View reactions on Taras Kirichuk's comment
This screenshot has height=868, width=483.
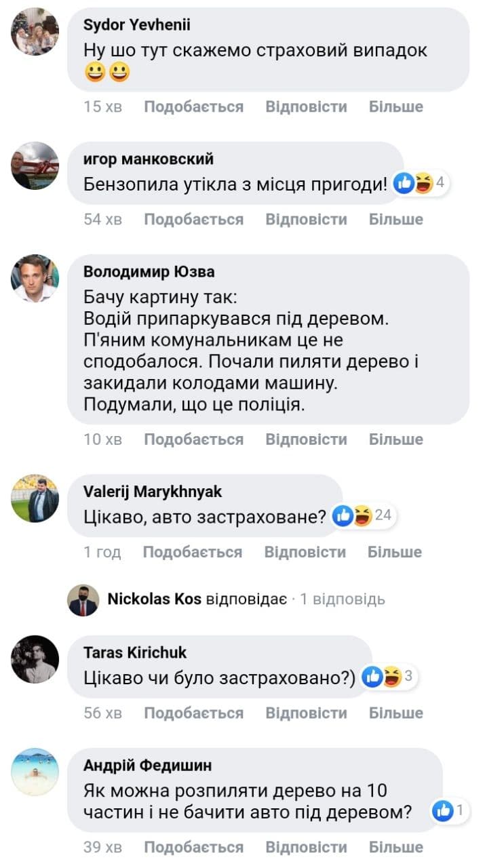click(x=389, y=676)
